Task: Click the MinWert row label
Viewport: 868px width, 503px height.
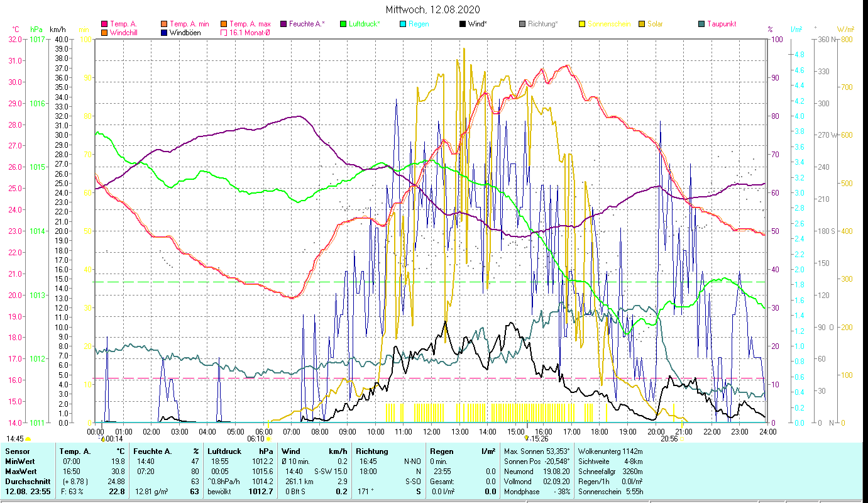Action: 20,461
